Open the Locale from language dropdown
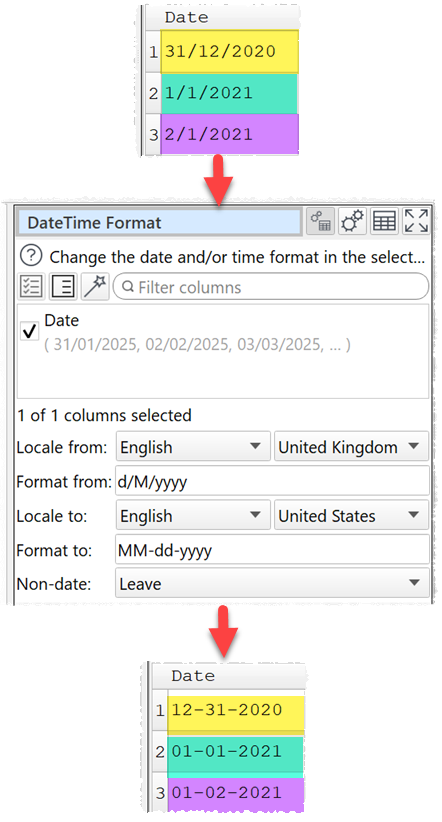This screenshot has width=442, height=822. point(193,447)
